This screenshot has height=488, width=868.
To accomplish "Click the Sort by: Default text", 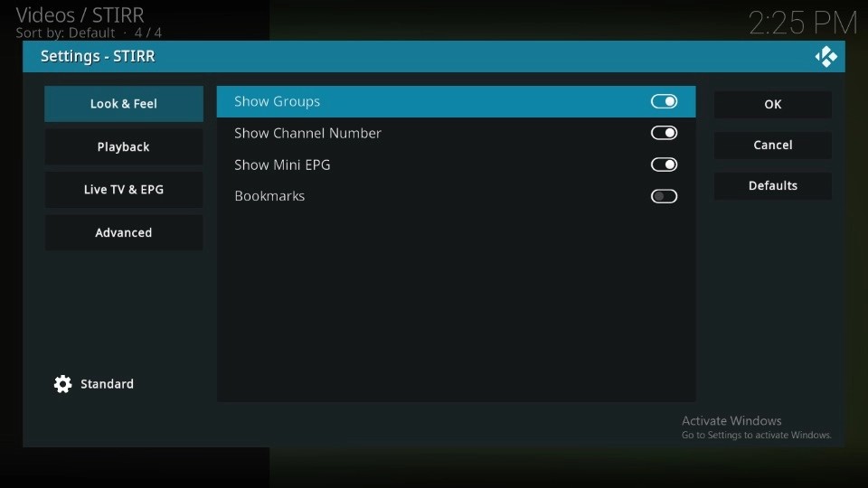I will tap(65, 33).
